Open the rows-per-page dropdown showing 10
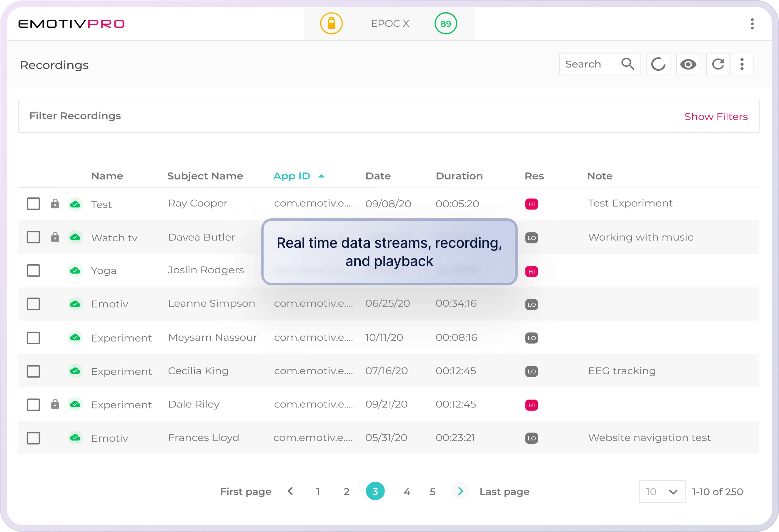Image resolution: width=779 pixels, height=532 pixels. click(662, 491)
